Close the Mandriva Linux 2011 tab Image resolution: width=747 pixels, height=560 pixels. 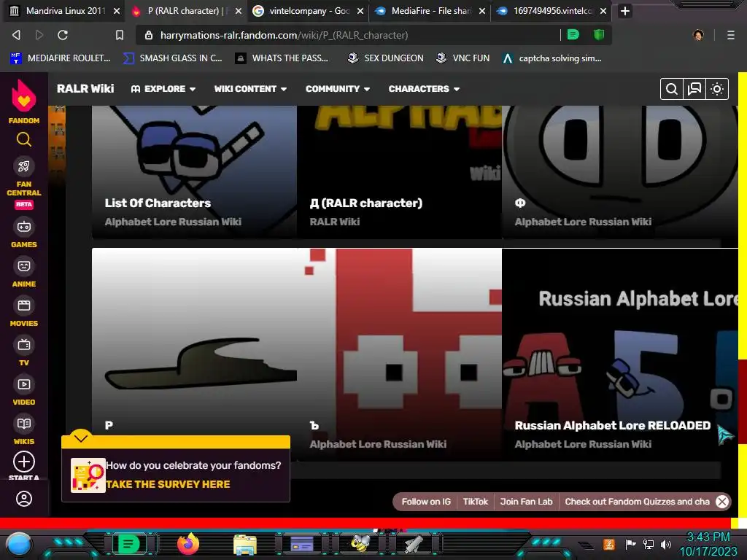(x=117, y=11)
